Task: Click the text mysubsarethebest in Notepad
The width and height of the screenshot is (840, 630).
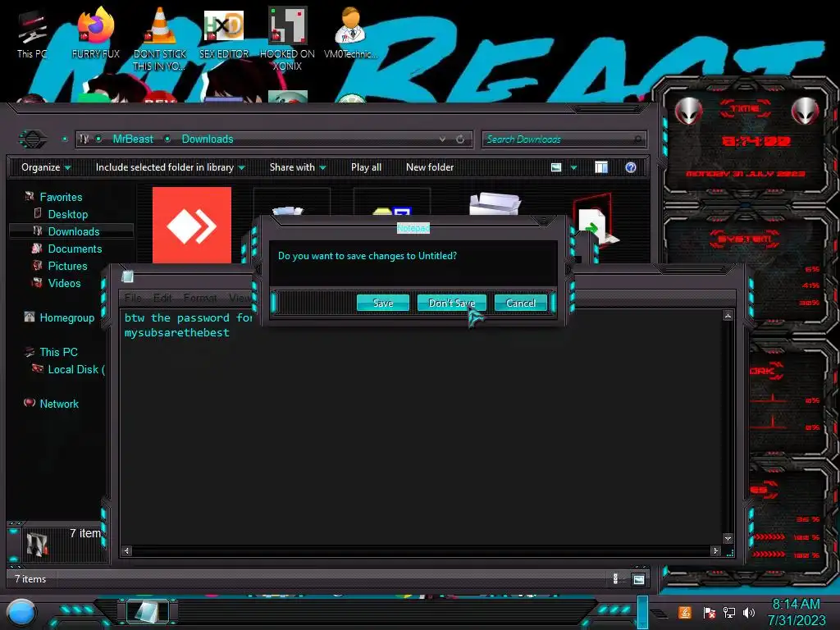Action: (x=177, y=333)
